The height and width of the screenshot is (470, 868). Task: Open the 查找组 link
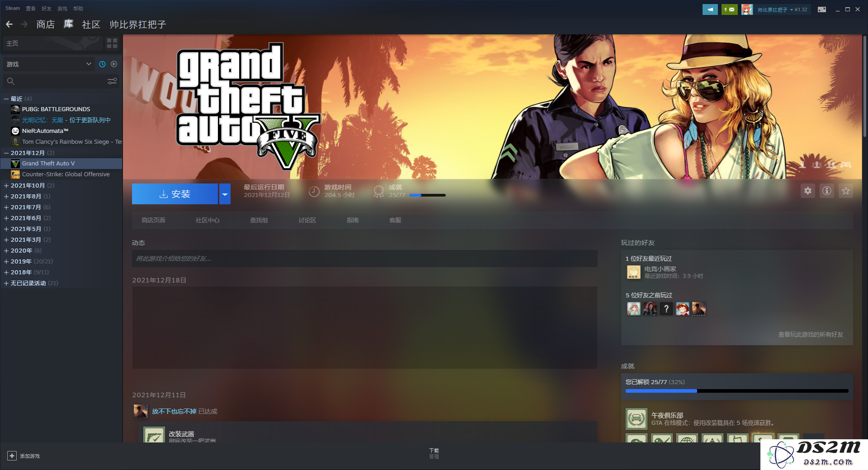[x=259, y=220]
